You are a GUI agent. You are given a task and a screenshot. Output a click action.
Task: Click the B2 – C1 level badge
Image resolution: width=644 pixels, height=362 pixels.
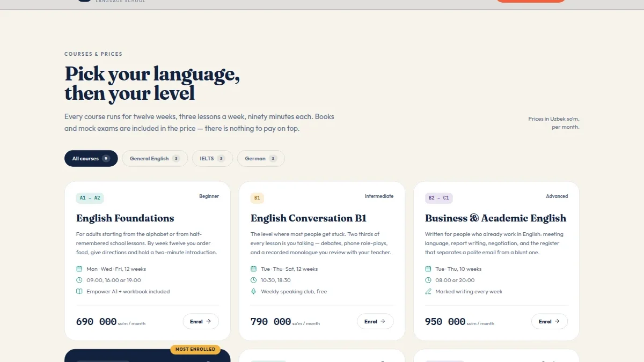(x=438, y=198)
